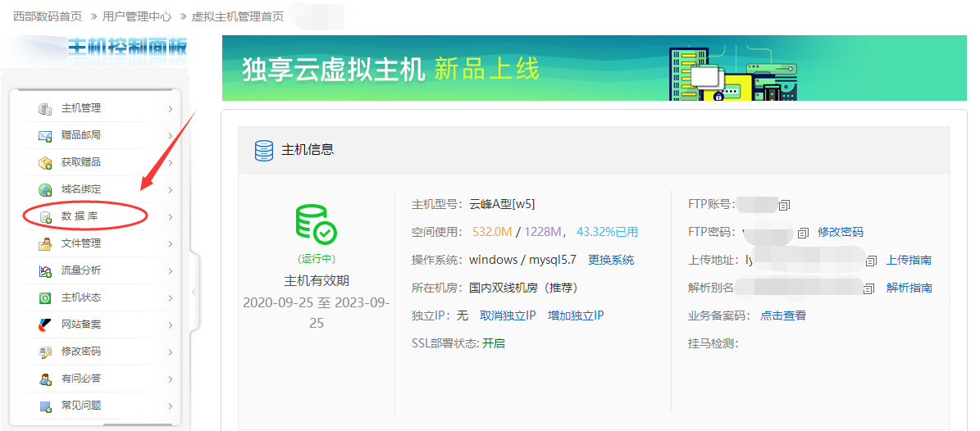Copy the FTP密码 with the copy icon
This screenshot has height=431, width=980.
803,233
